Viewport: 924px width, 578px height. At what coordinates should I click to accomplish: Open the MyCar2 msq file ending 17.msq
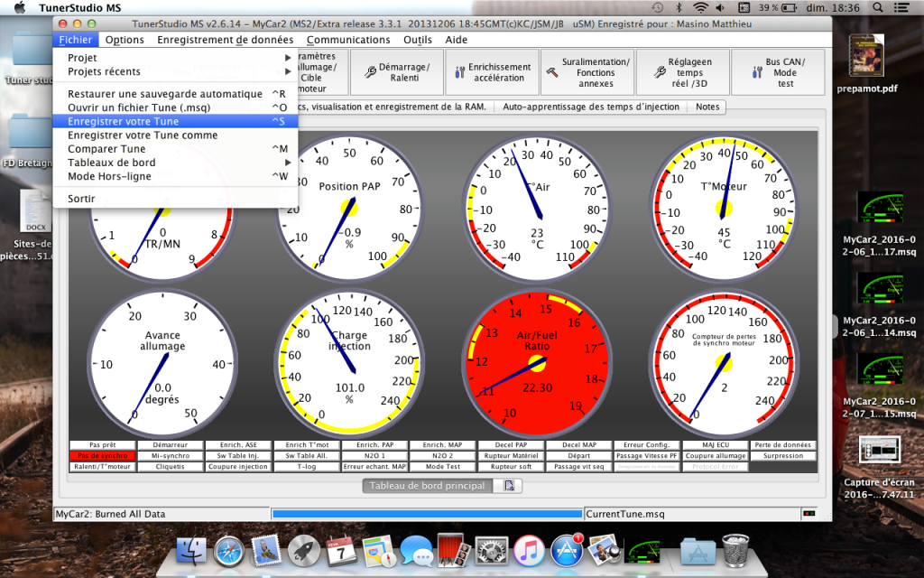(x=879, y=224)
